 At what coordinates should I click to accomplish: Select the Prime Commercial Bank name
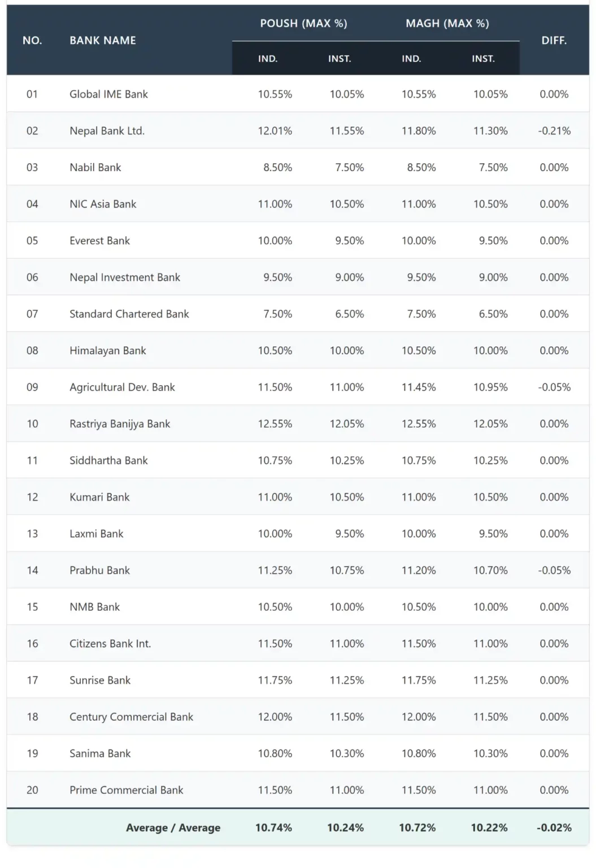126,791
